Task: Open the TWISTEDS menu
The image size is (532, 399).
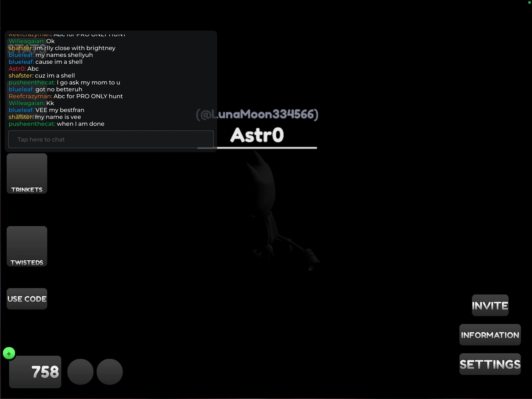Action: click(27, 246)
